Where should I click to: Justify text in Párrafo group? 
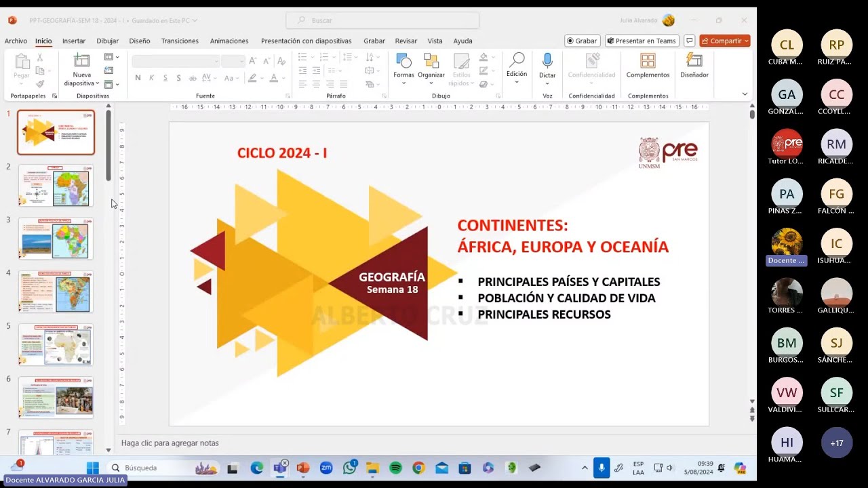coord(343,84)
